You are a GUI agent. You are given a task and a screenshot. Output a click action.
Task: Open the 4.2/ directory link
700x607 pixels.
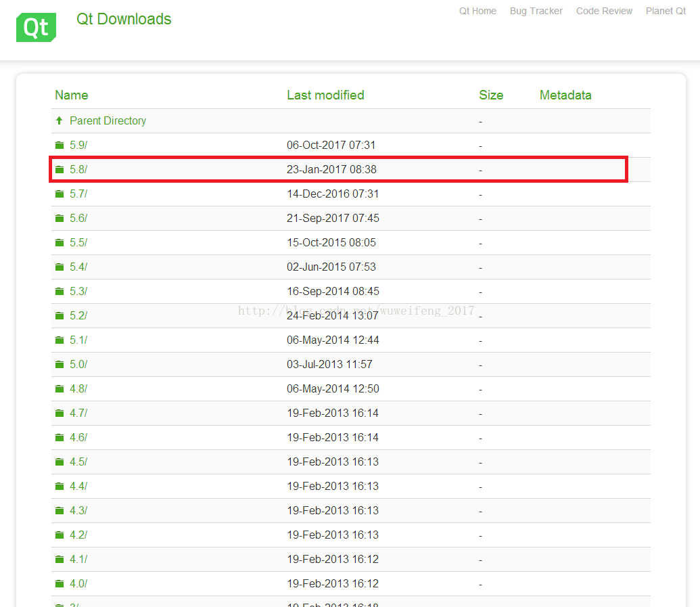coord(78,535)
